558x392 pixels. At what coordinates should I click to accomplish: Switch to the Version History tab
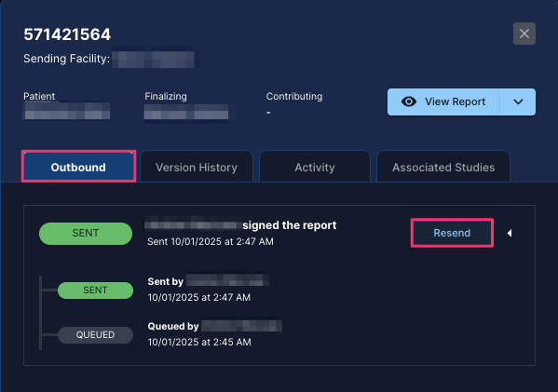tap(197, 167)
